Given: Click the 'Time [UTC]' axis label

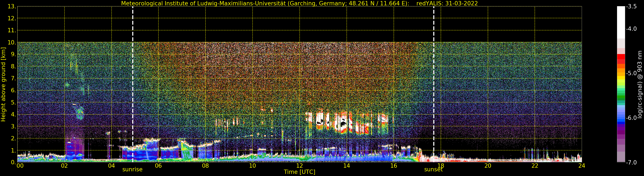Looking at the screenshot, I should pyautogui.click(x=299, y=172).
